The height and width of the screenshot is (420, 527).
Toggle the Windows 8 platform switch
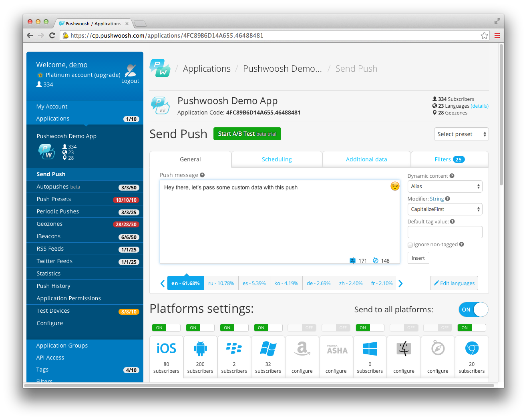pyautogui.click(x=370, y=328)
